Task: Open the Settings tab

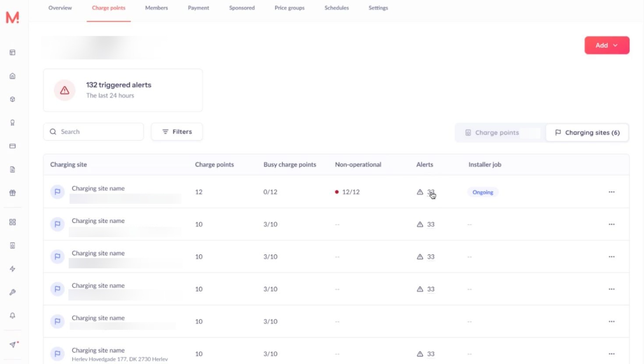Action: coord(378,8)
